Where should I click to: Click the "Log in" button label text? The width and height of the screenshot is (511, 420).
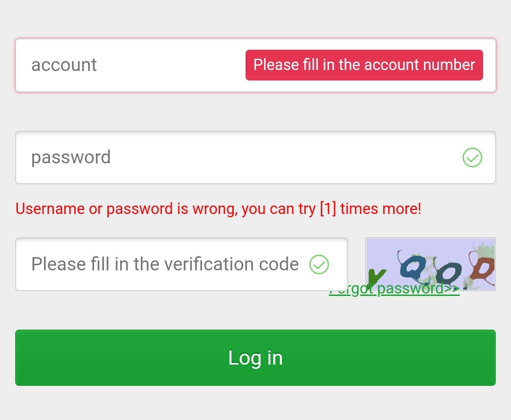(255, 358)
